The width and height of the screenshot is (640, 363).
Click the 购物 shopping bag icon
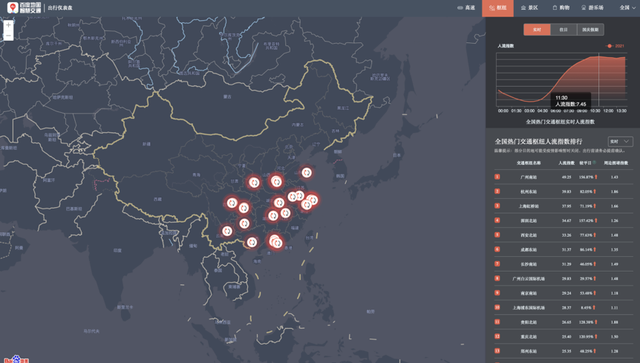click(x=555, y=8)
